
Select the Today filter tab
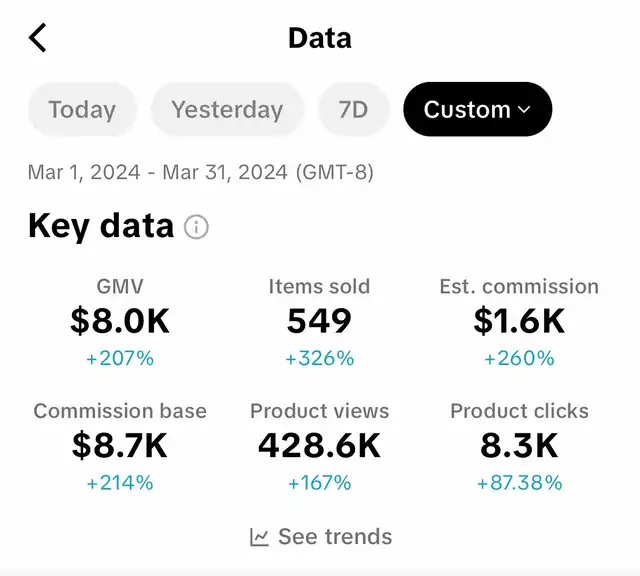point(82,109)
